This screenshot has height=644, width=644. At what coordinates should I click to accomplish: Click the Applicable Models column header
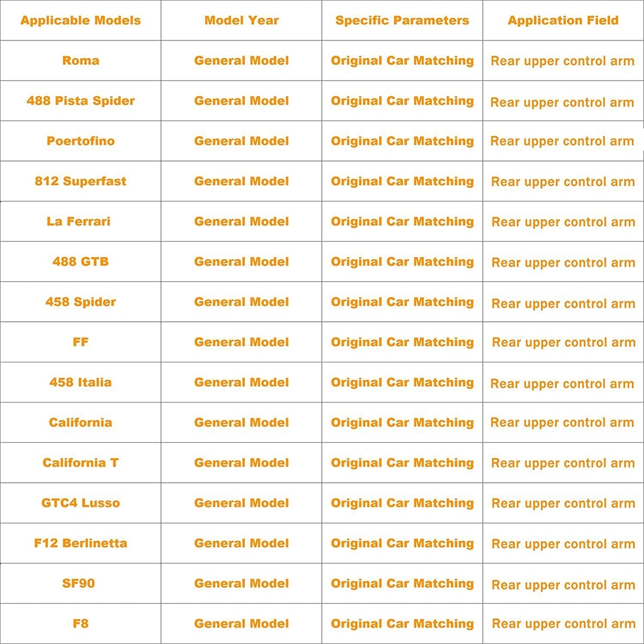(81, 21)
